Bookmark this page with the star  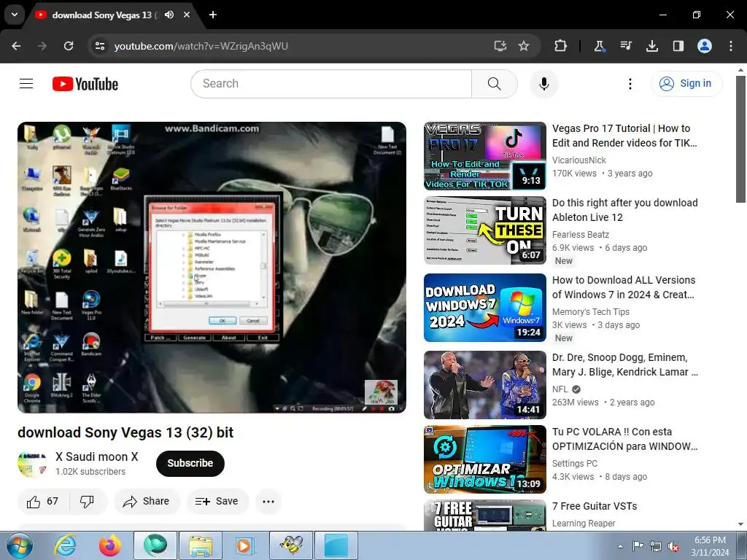524,46
